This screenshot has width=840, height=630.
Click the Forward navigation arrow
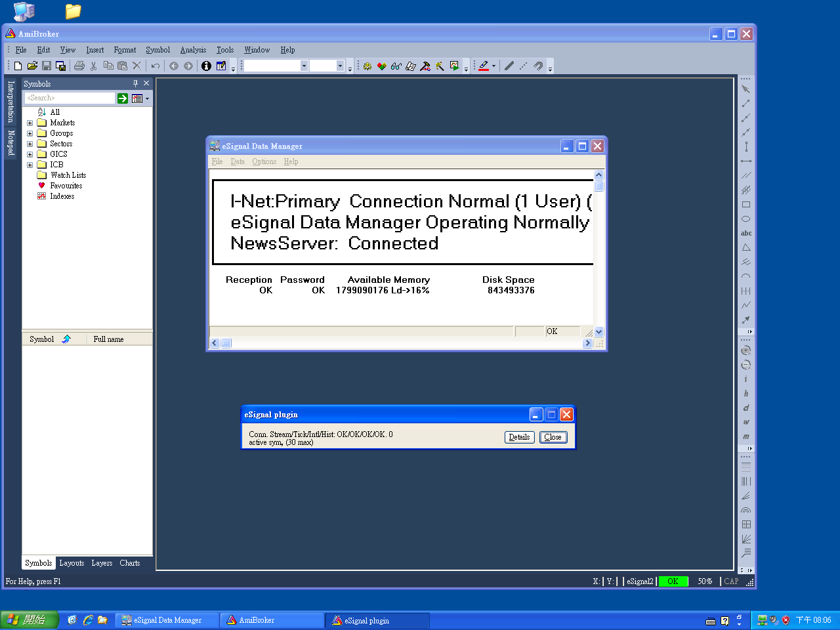click(x=188, y=66)
